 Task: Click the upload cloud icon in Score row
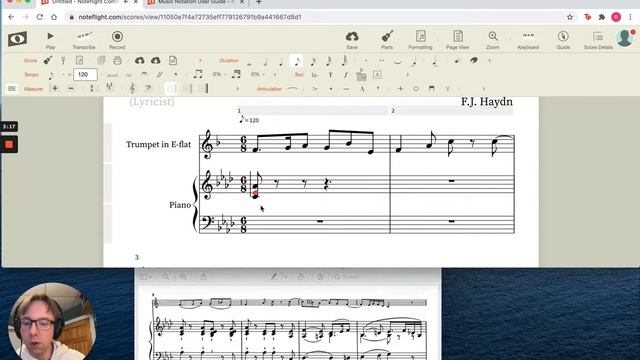(x=140, y=60)
